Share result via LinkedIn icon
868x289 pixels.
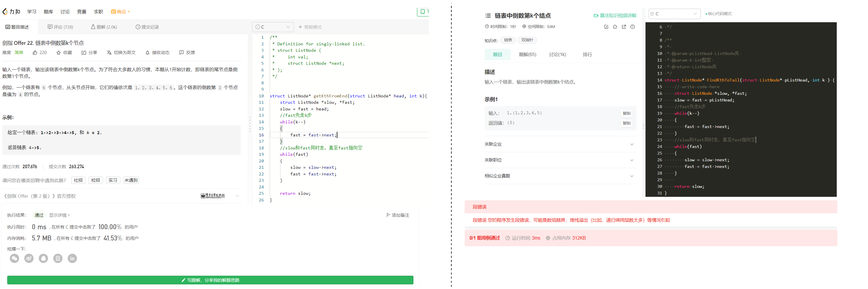pyautogui.click(x=72, y=258)
